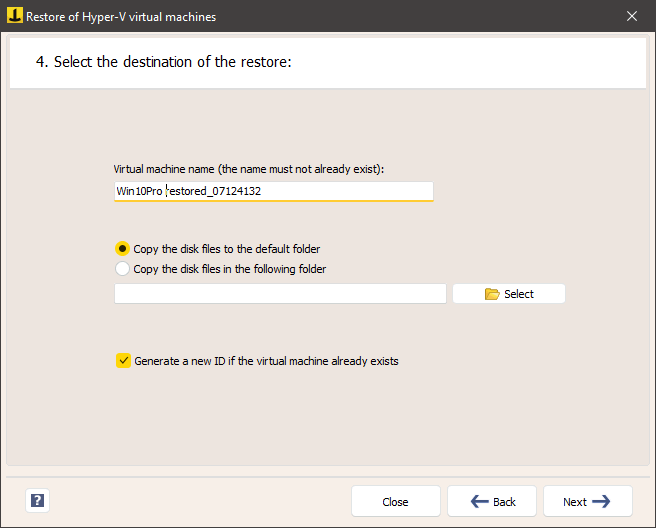
Task: Click the left arrow icon beside Back
Action: point(479,501)
